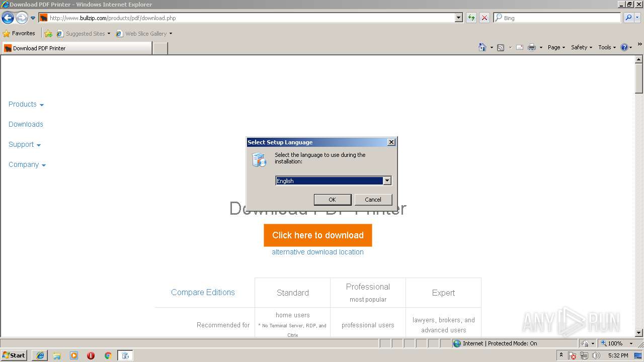
Task: Switch to the setup installer taskbar icon
Action: click(x=125, y=355)
